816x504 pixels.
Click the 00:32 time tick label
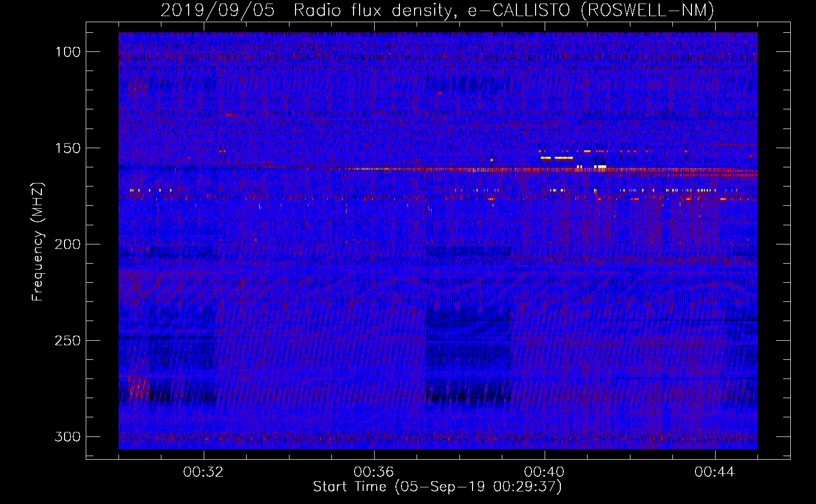point(203,472)
